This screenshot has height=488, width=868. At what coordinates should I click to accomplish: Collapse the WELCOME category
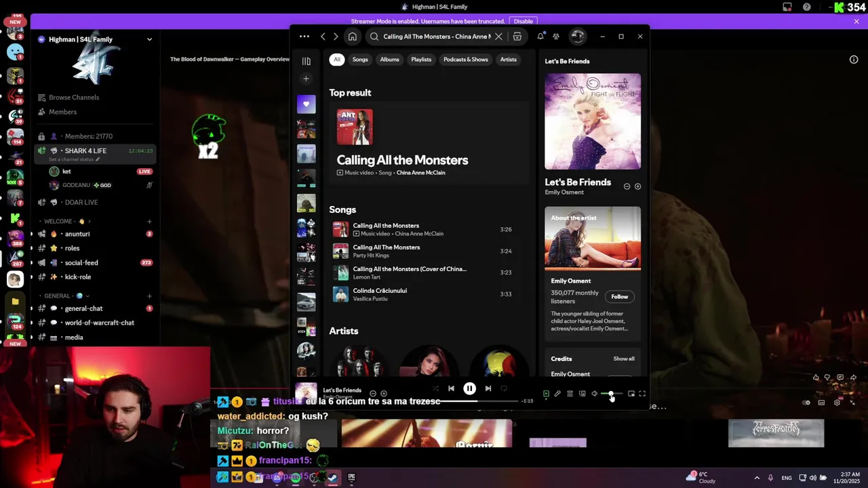[66, 222]
